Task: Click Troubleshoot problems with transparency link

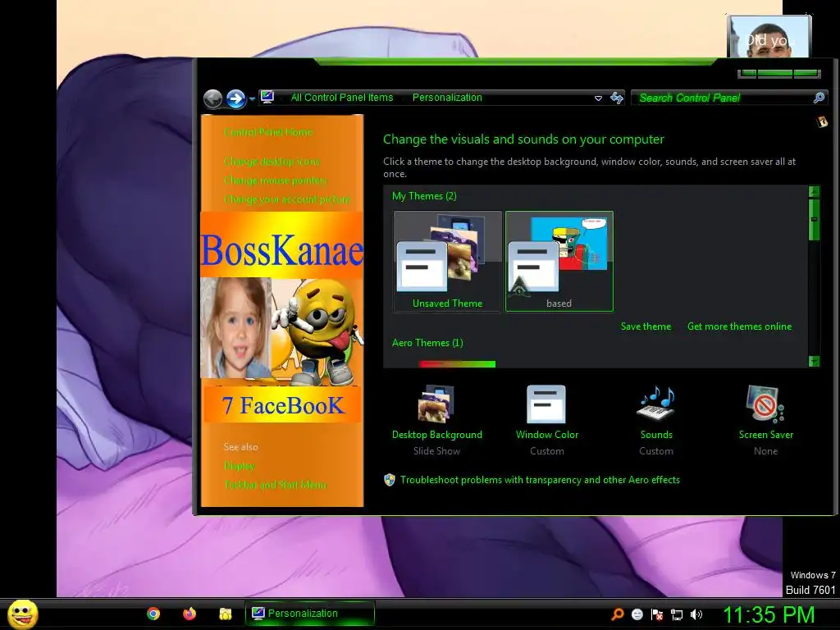Action: point(540,480)
